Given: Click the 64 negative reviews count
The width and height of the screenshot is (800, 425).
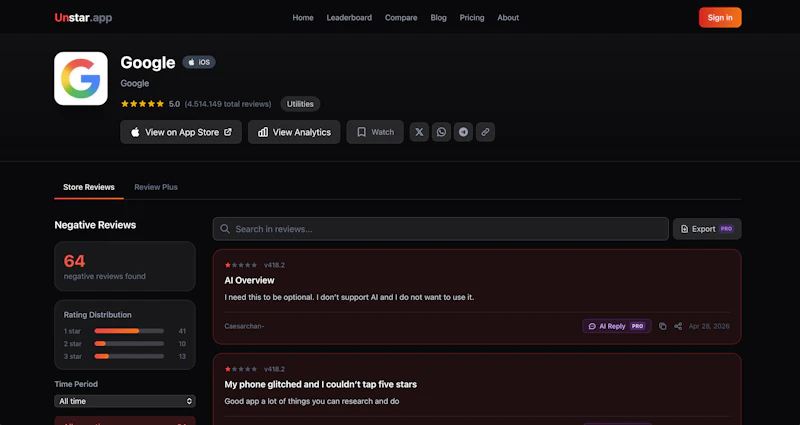Looking at the screenshot, I should (x=74, y=261).
